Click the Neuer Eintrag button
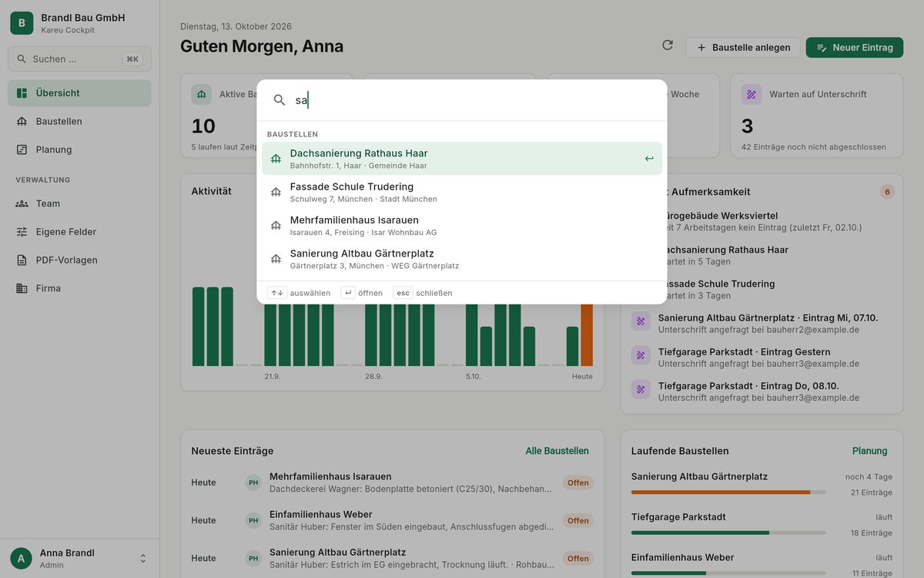This screenshot has width=924, height=578. [855, 48]
